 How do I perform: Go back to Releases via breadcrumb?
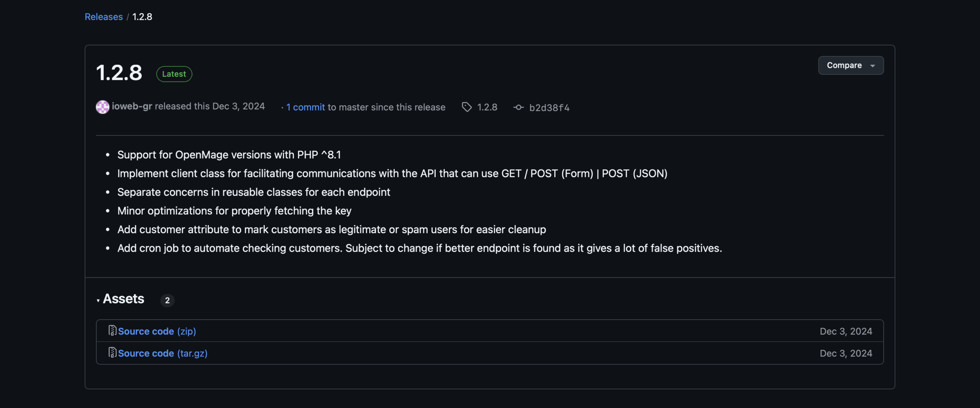tap(103, 17)
